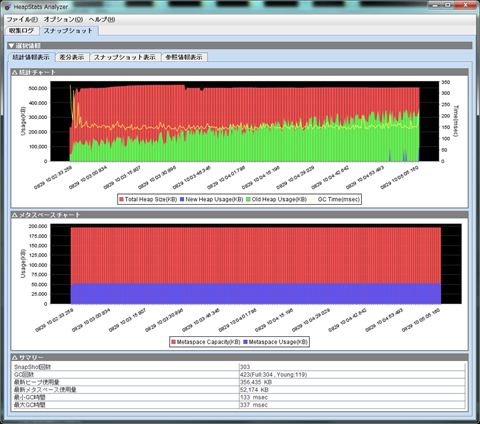
Task: Open the スナップショット表示 tab
Action: [x=125, y=57]
